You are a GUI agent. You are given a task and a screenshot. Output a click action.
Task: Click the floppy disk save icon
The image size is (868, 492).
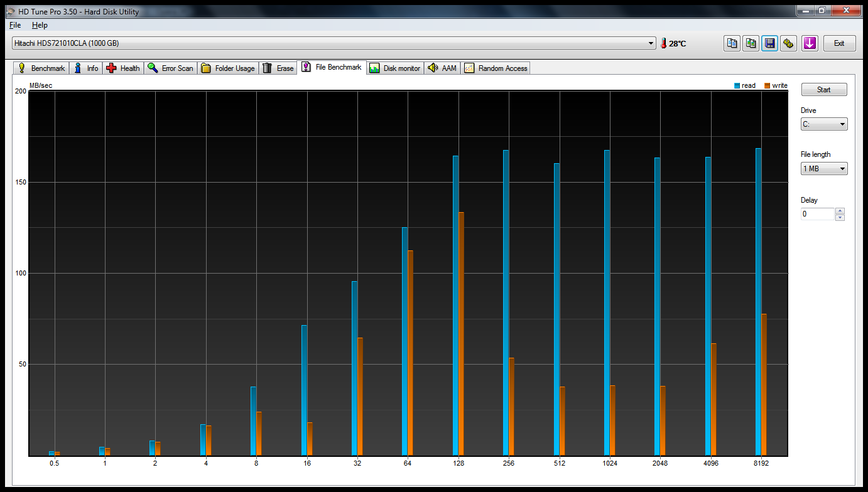(x=769, y=43)
